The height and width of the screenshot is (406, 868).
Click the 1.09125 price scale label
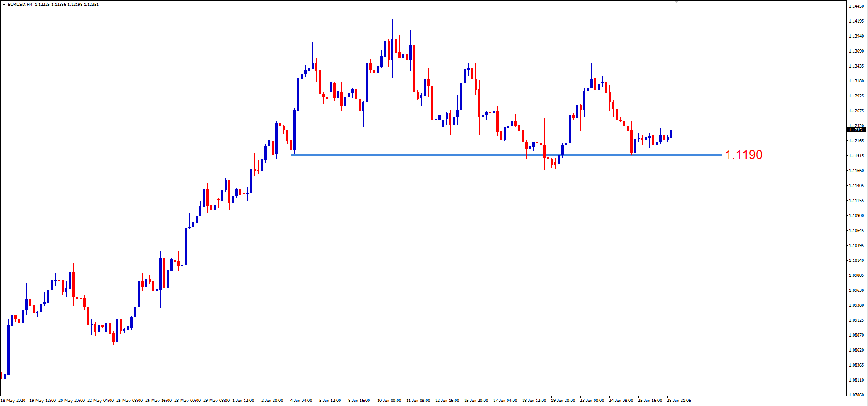[x=856, y=320]
